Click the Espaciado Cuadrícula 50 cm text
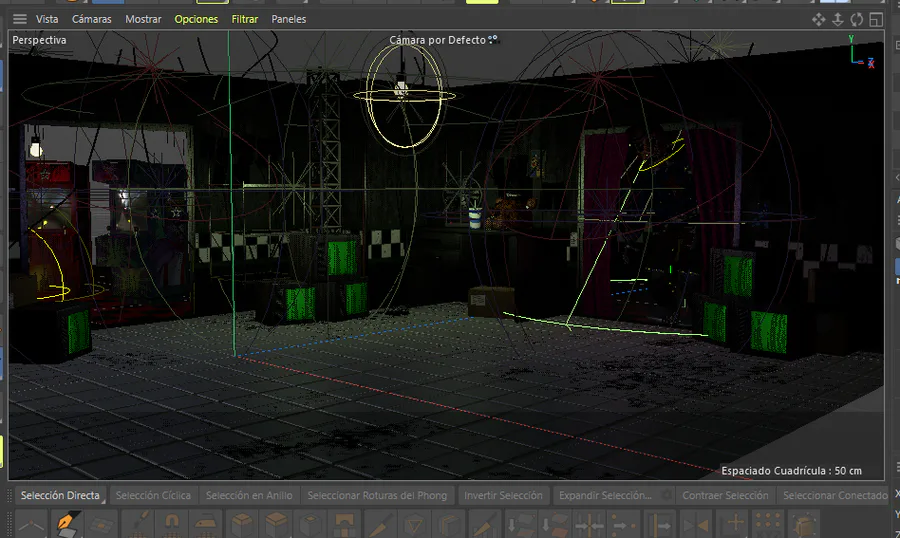 pyautogui.click(x=792, y=471)
